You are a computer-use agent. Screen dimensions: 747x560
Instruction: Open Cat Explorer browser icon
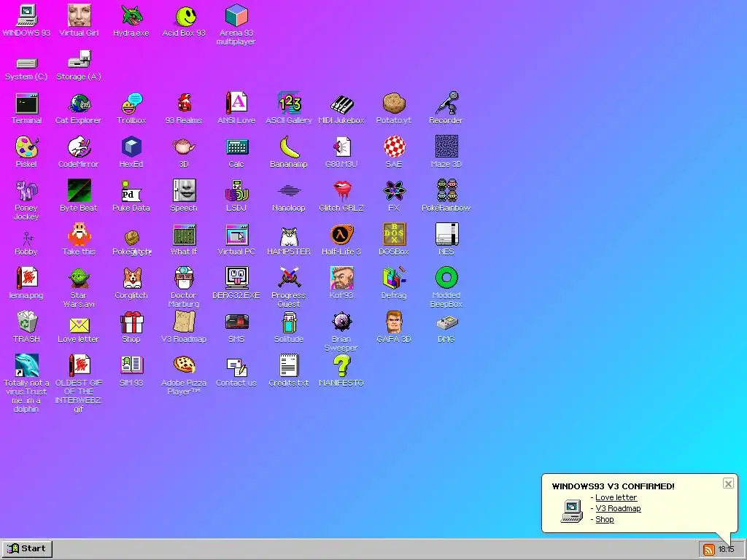(79, 104)
